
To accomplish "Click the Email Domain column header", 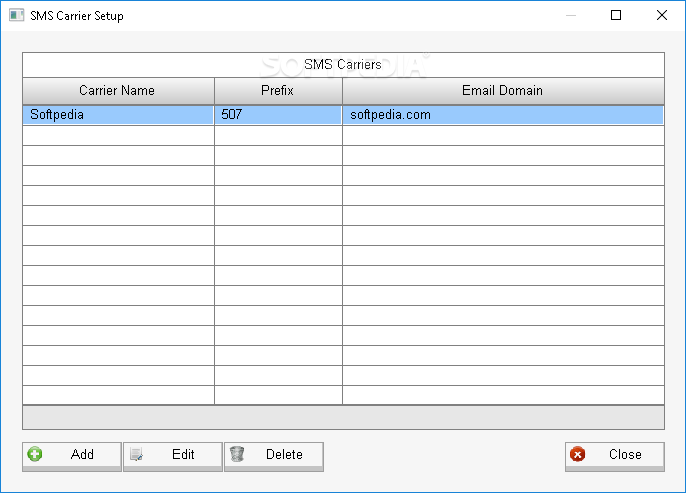I will [503, 91].
